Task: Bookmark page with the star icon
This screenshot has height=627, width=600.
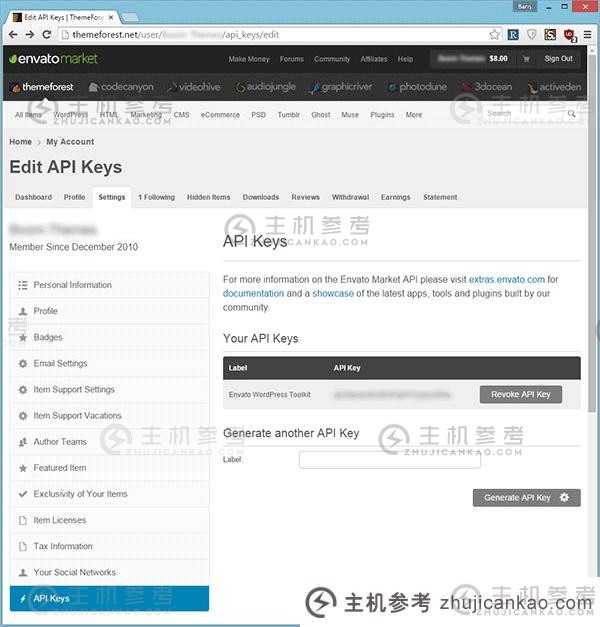Action: tap(494, 35)
